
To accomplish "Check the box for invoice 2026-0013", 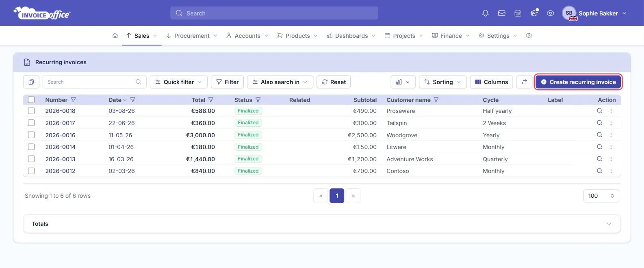I will tap(31, 159).
